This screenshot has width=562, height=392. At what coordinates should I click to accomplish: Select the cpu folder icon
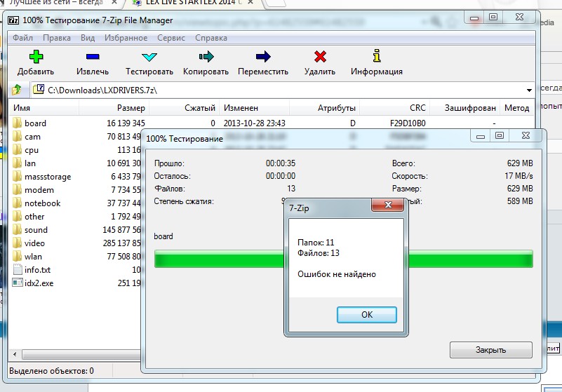[x=17, y=149]
